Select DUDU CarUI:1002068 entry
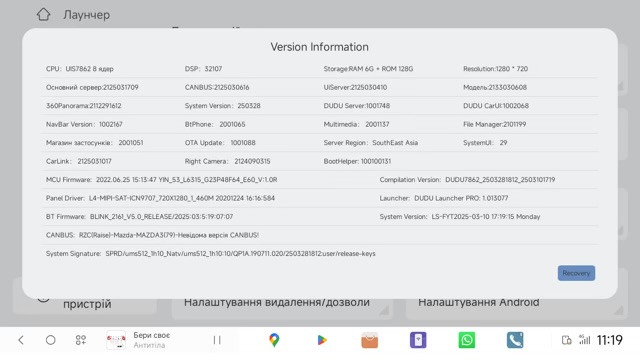Image resolution: width=640 pixels, height=360 pixels. point(496,106)
